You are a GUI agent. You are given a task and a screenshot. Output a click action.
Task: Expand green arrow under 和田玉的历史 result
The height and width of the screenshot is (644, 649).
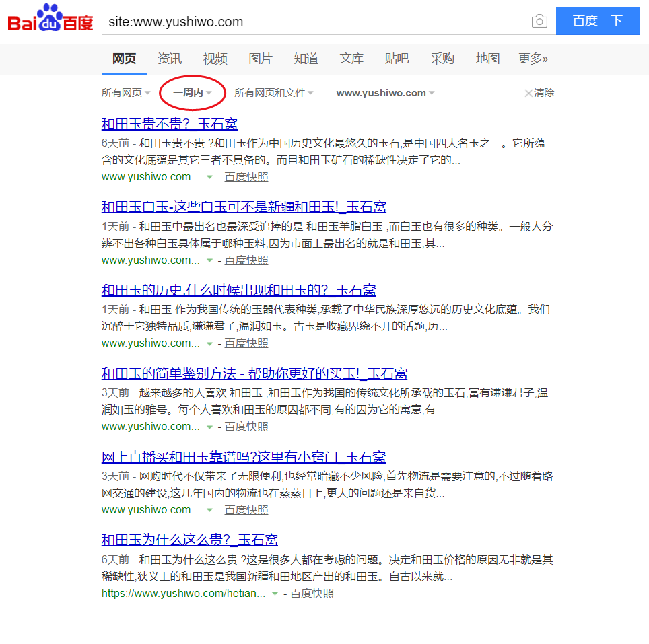209,343
